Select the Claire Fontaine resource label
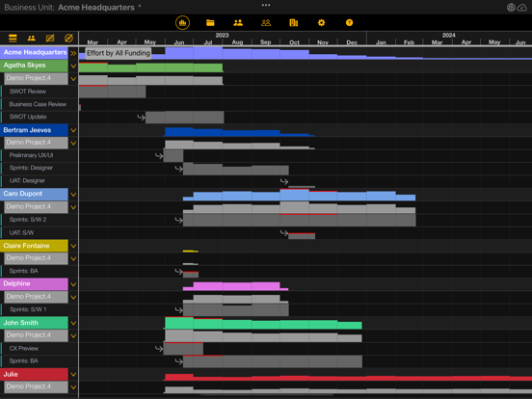532x399 pixels. pyautogui.click(x=34, y=246)
